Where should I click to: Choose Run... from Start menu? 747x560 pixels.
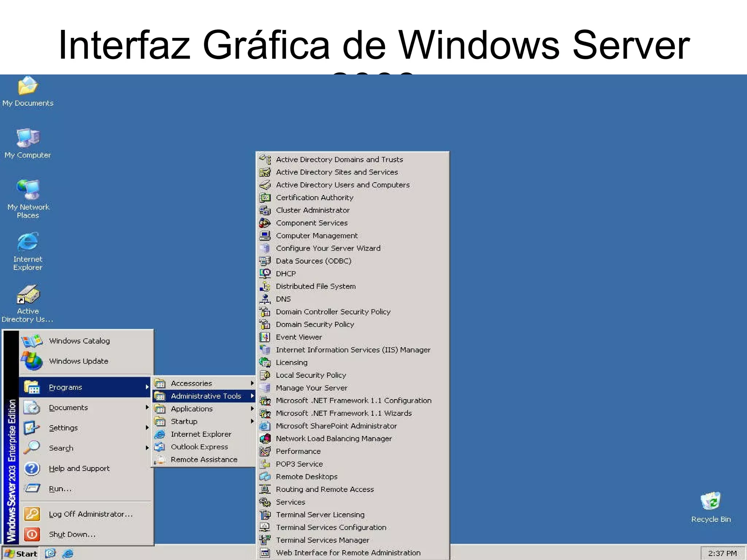[85, 489]
